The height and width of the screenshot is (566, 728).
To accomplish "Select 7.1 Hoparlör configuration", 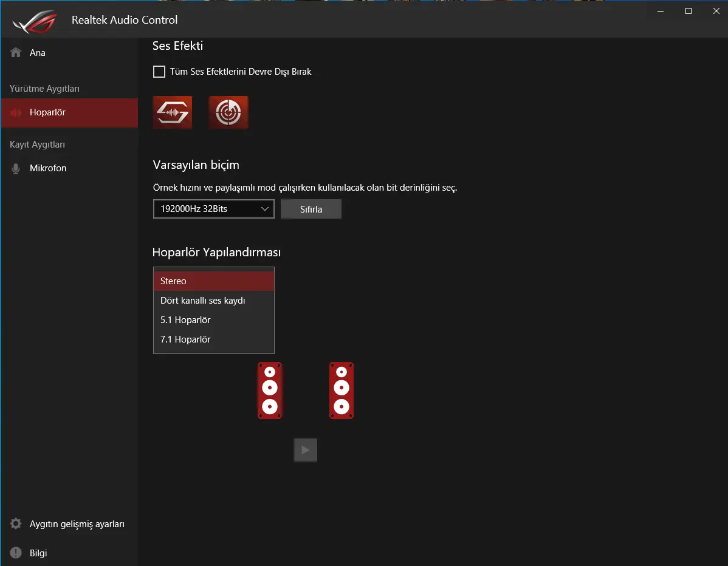I will (213, 339).
